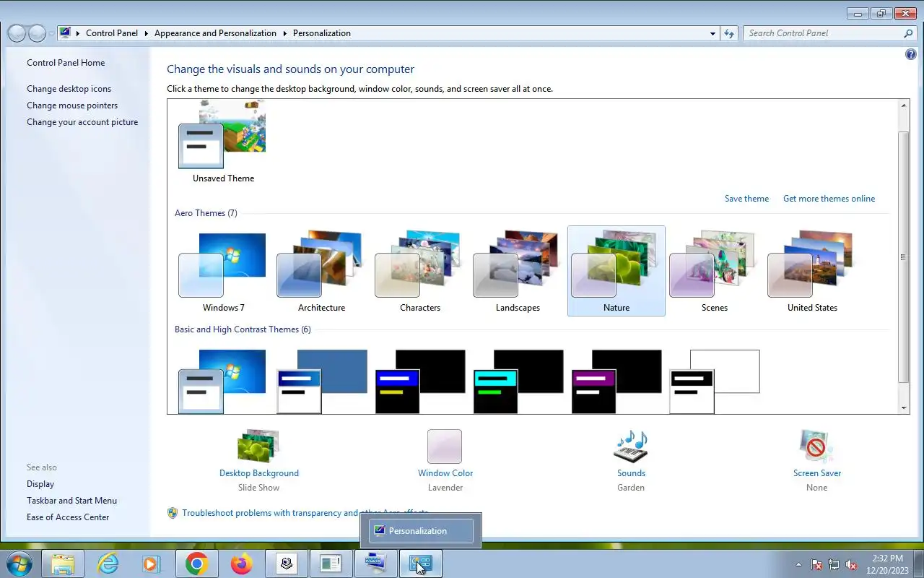Click the Save theme link
The height and width of the screenshot is (578, 924).
(x=746, y=199)
